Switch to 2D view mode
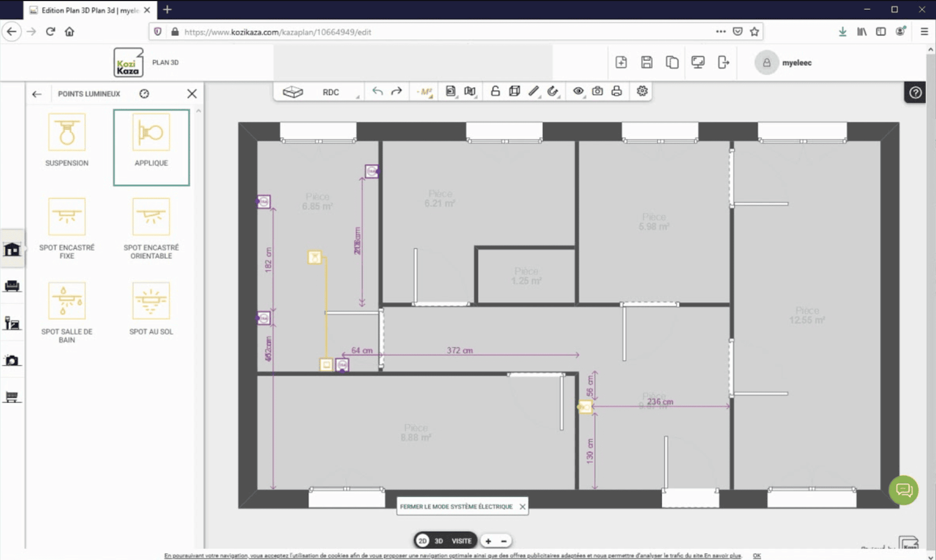This screenshot has height=560, width=936. (x=422, y=541)
